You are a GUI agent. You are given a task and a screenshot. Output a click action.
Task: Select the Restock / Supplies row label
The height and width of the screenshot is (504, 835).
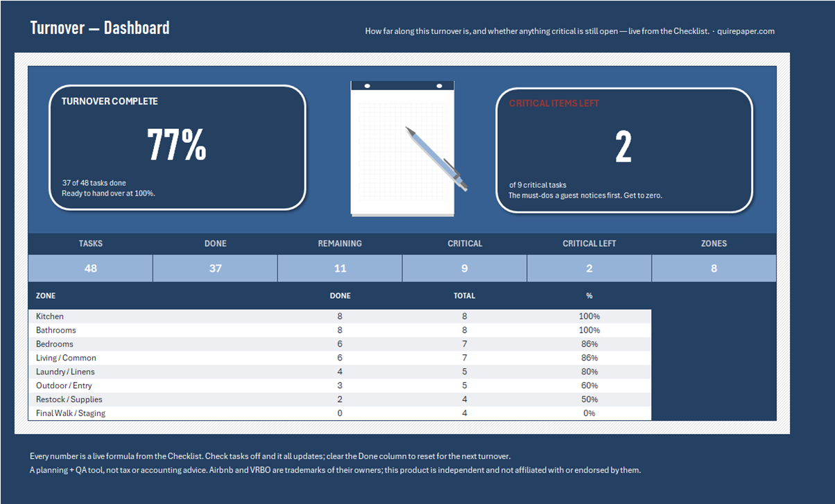pos(69,399)
